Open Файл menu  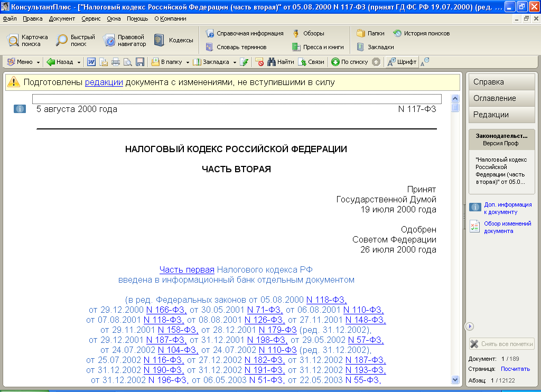(x=10, y=18)
